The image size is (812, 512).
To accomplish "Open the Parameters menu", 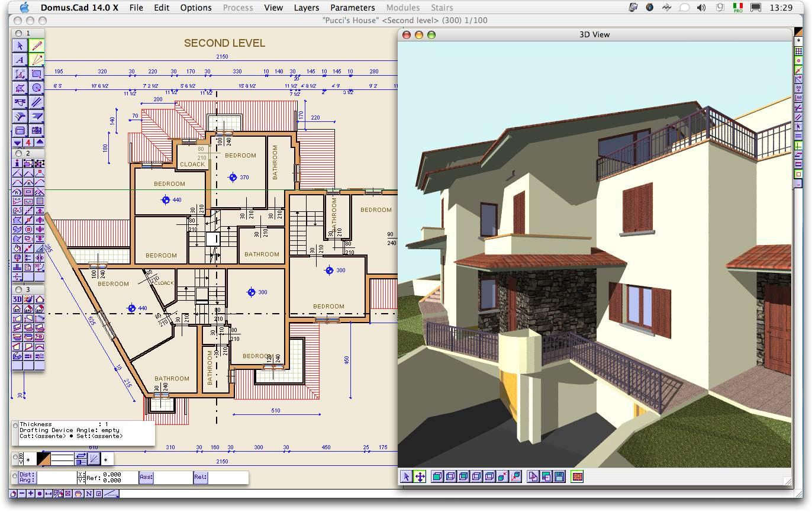I will [x=352, y=8].
